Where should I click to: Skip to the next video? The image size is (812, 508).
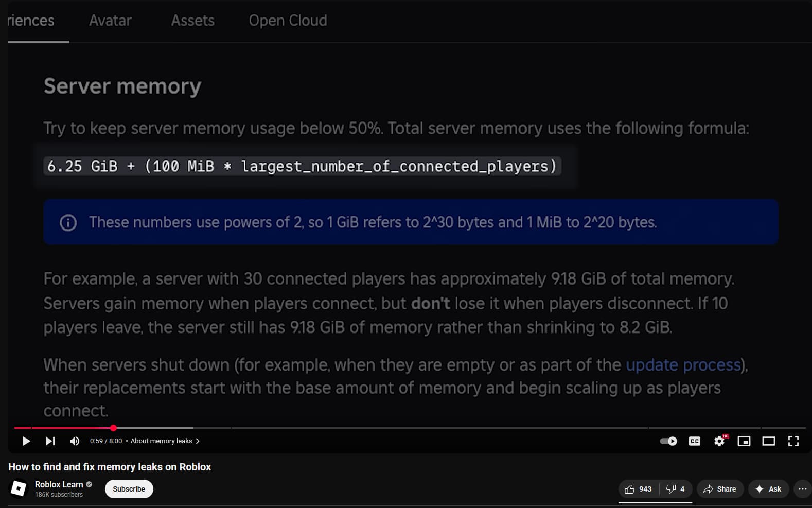coord(49,441)
